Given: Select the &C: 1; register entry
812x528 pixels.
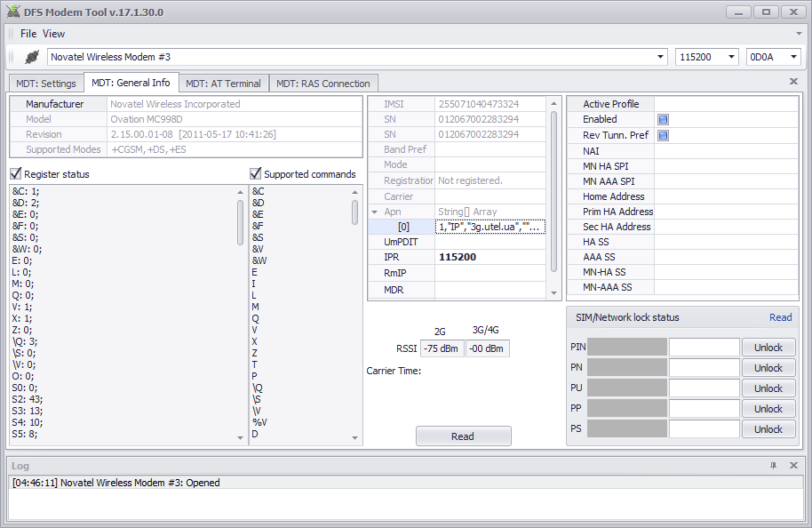Looking at the screenshot, I should click(26, 191).
